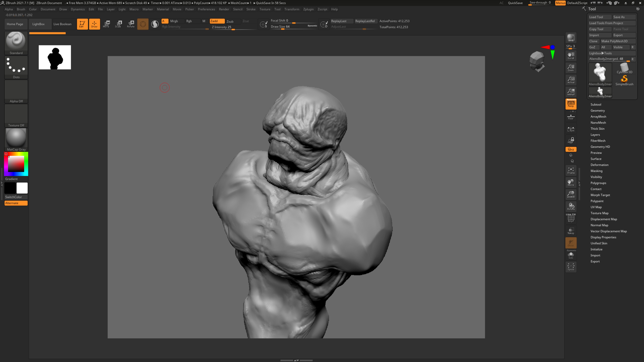Click the AAHalf zoom icon

(571, 92)
